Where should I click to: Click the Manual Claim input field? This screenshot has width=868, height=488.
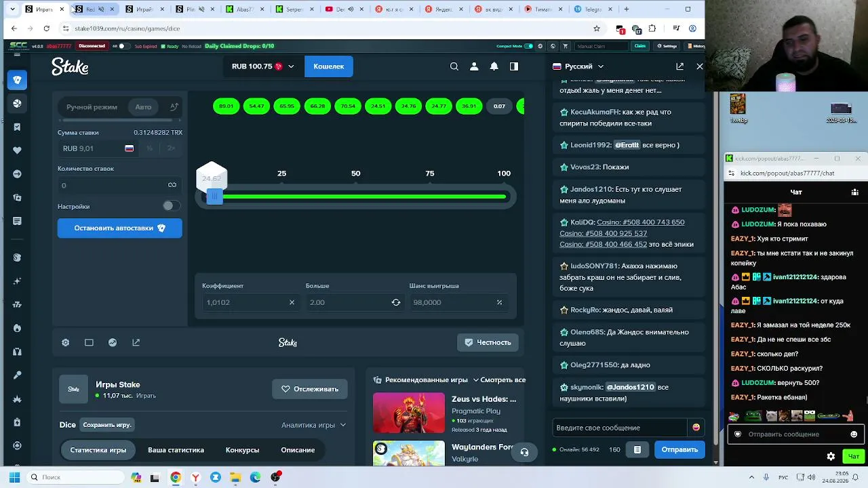click(x=601, y=46)
